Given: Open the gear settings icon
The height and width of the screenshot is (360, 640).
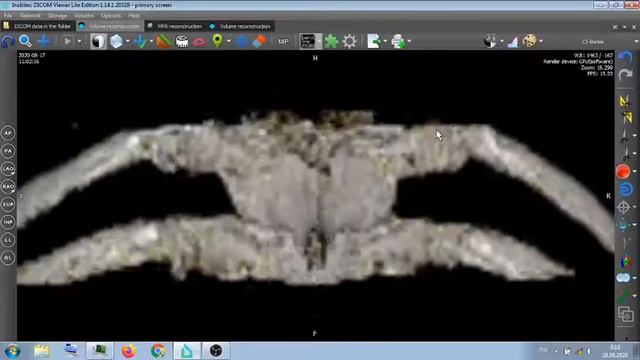Looking at the screenshot, I should pyautogui.click(x=349, y=41).
